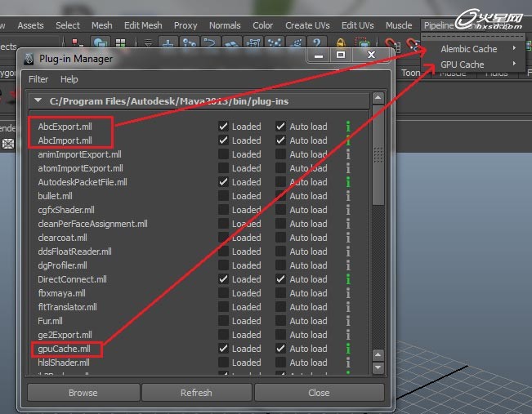
Task: Click the bottom-most scroll down arrow
Action: point(378,367)
